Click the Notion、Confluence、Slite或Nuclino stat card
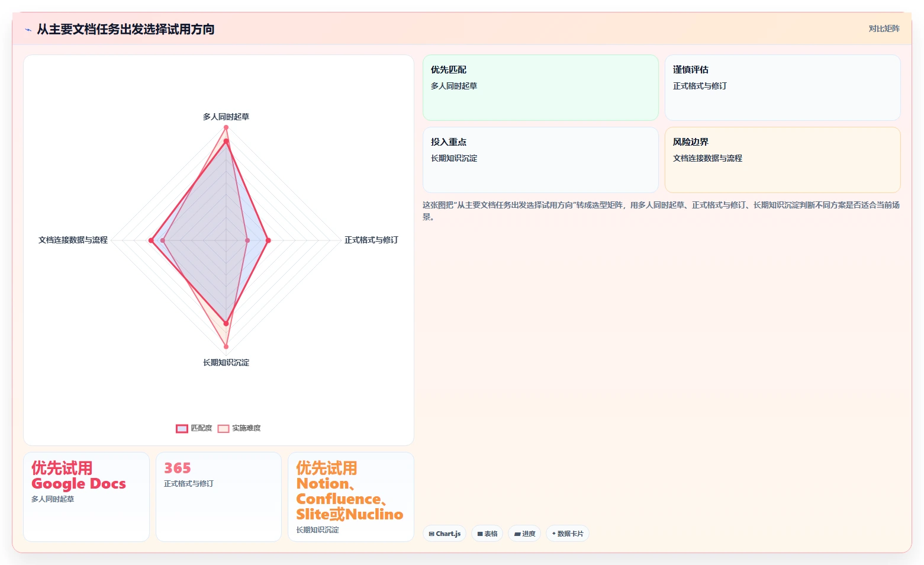This screenshot has width=924, height=565. click(351, 497)
